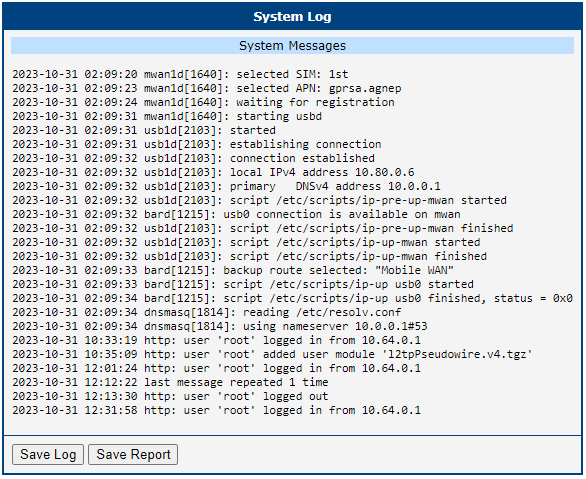This screenshot has height=479, width=586.
Task: Select the 'selected APN: gprsa.agnep' log line
Action: click(207, 89)
